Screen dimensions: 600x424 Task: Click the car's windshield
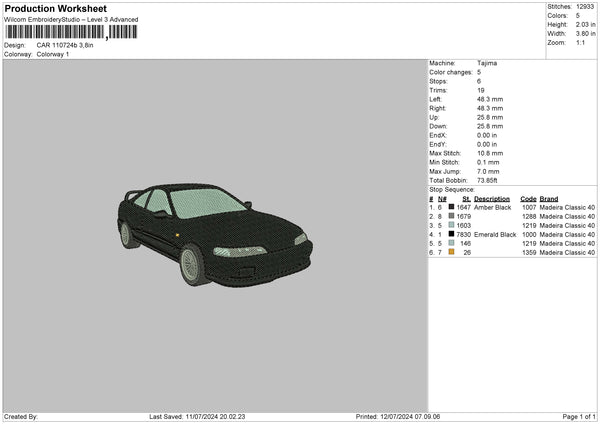(206, 204)
